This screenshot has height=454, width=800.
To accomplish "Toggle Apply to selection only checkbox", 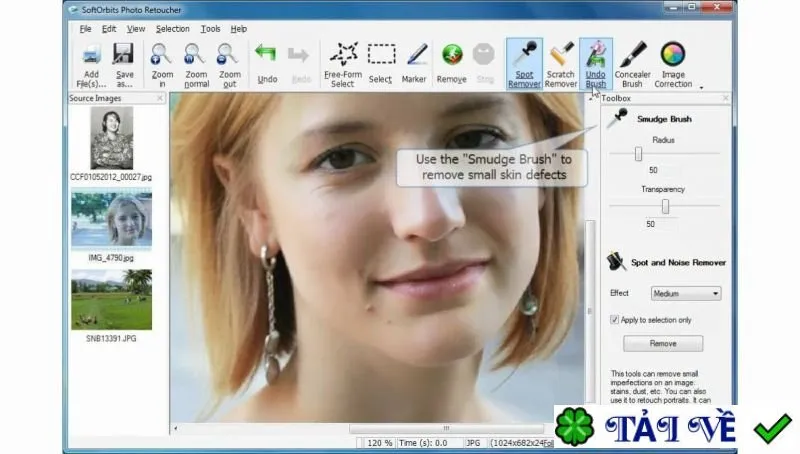I will click(614, 320).
